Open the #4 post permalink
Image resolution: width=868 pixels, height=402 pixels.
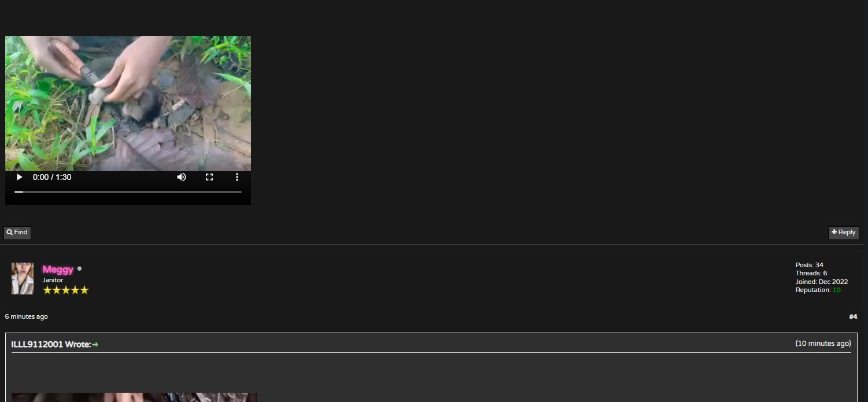[x=853, y=317]
